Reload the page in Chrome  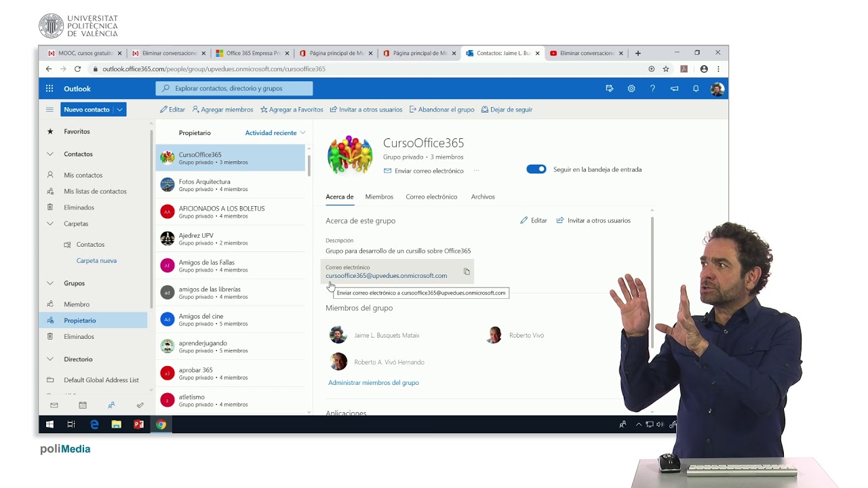(77, 69)
